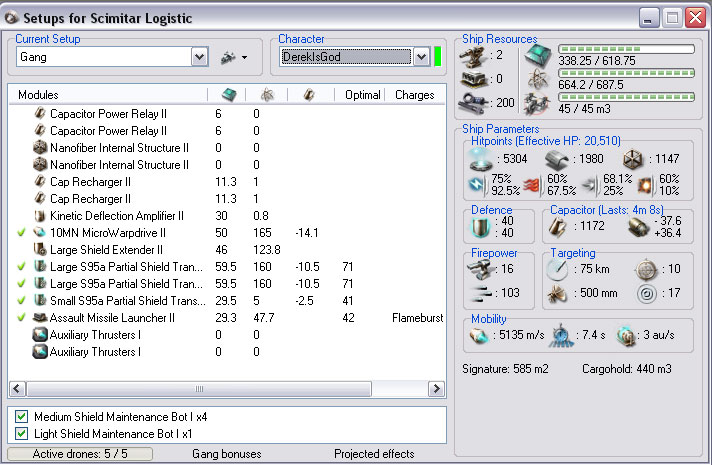
Task: Click the explosive resistance icon
Action: click(x=646, y=185)
